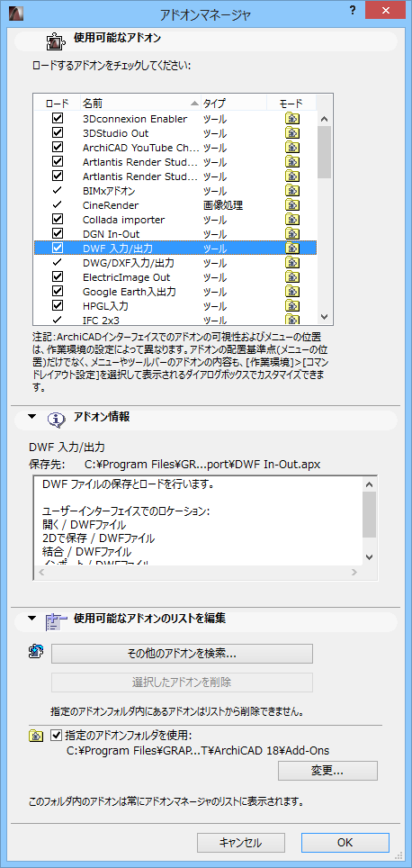This screenshot has height=868, width=412.
Task: Toggle 指定のアドオンフォルダを使用 checkbox
Action: pyautogui.click(x=56, y=736)
